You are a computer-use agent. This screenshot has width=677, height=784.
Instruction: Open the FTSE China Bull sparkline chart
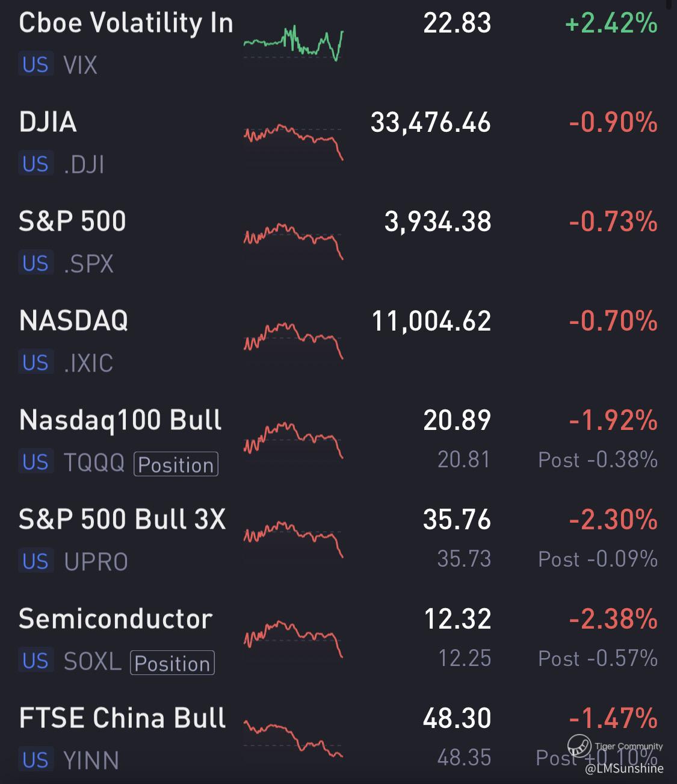293,738
